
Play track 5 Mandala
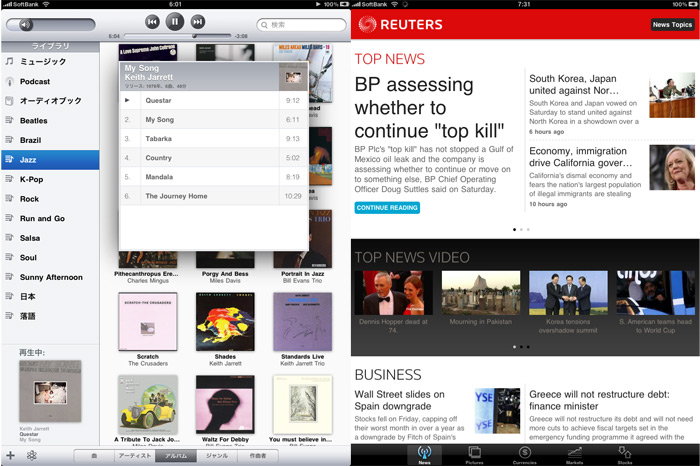(x=214, y=177)
